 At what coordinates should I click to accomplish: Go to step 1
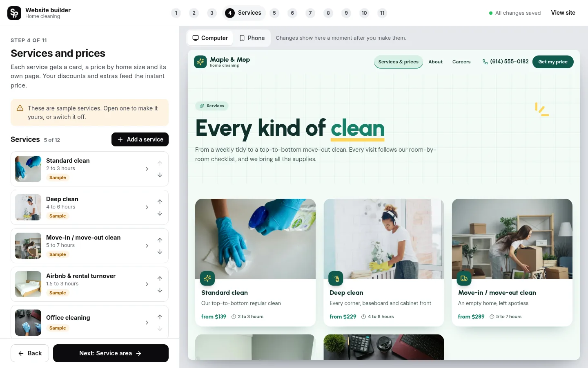[x=176, y=13]
